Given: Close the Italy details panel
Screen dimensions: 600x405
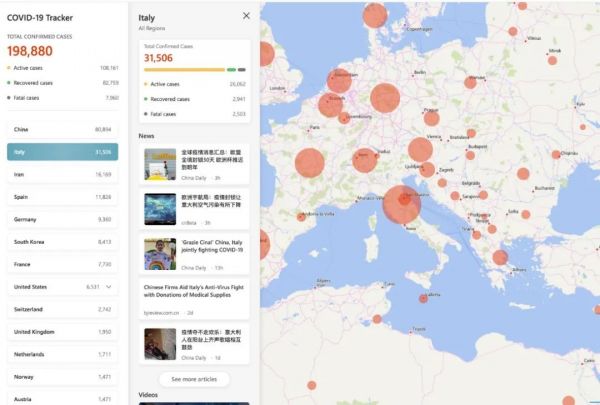Looking at the screenshot, I should click(x=246, y=16).
